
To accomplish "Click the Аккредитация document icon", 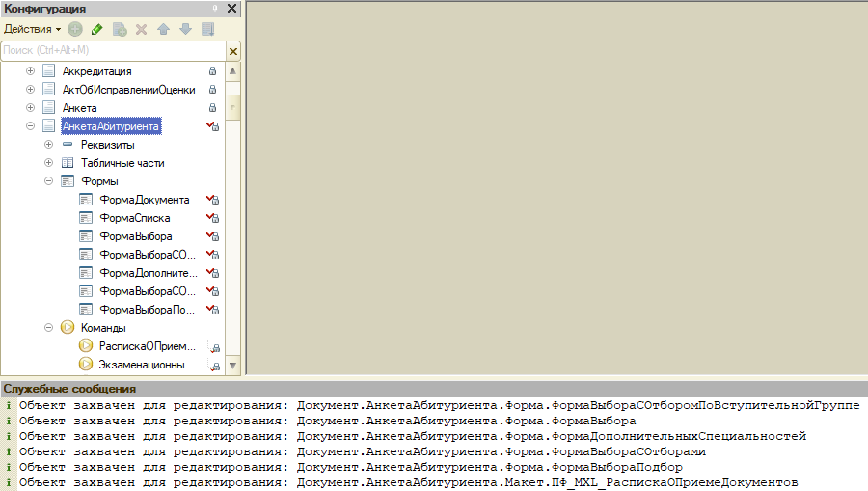I will [x=49, y=70].
